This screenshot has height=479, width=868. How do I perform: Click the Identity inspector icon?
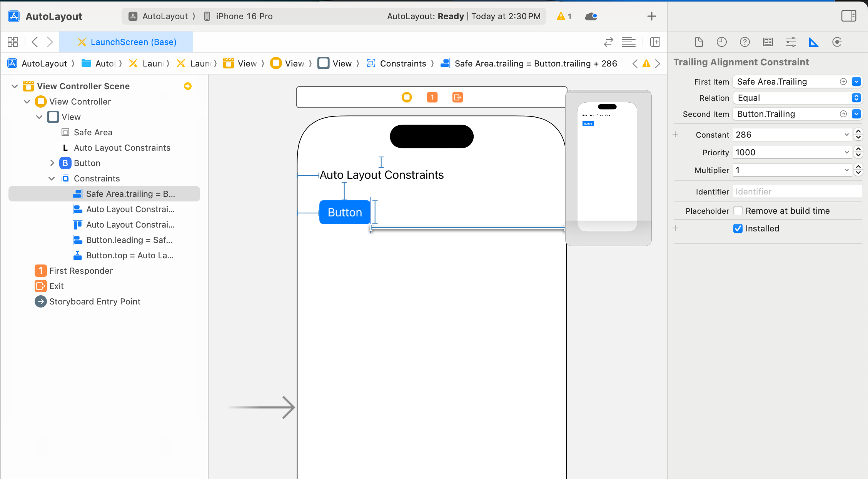[x=768, y=41]
